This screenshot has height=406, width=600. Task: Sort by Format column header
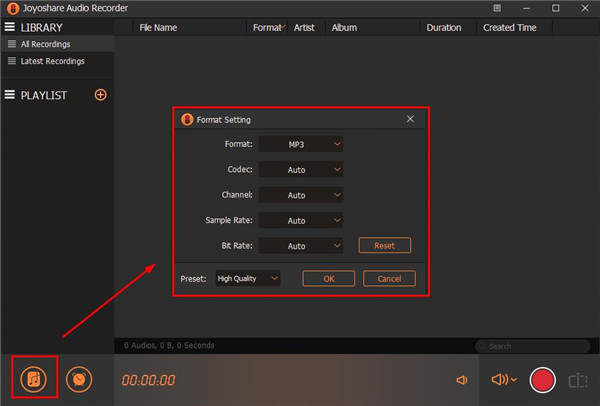click(x=267, y=28)
